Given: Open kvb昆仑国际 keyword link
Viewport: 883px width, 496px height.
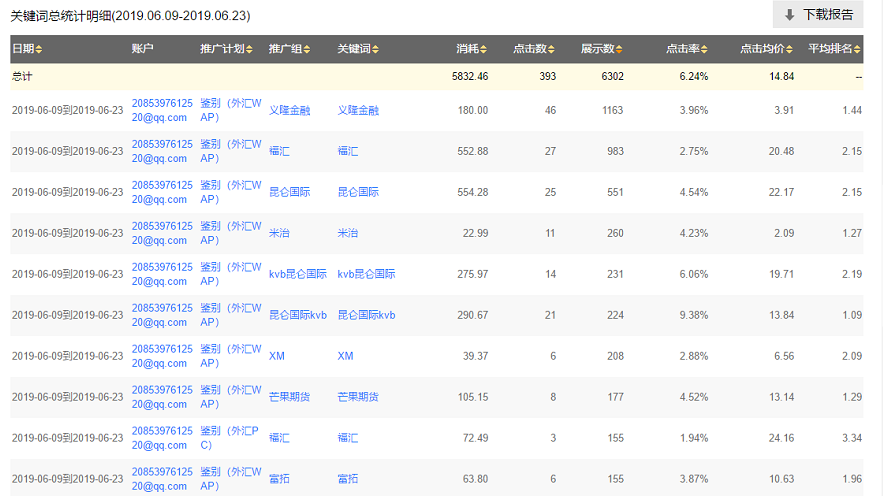Looking at the screenshot, I should tap(366, 274).
